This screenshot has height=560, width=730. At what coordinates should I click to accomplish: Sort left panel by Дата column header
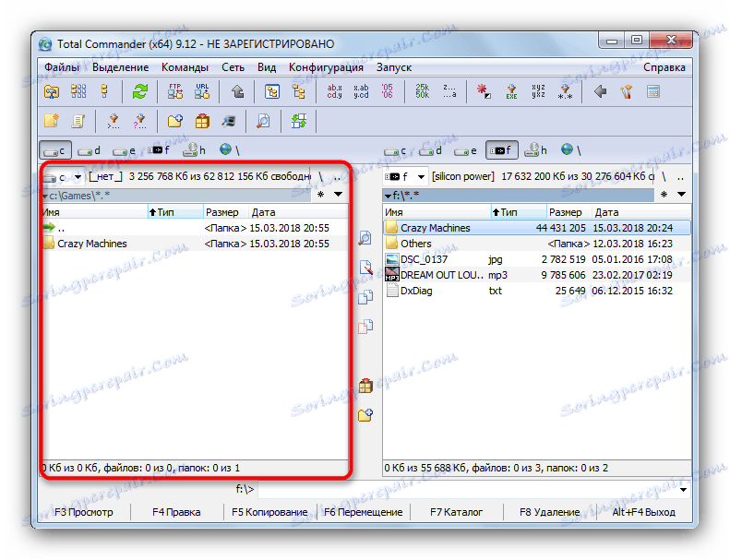tap(298, 212)
